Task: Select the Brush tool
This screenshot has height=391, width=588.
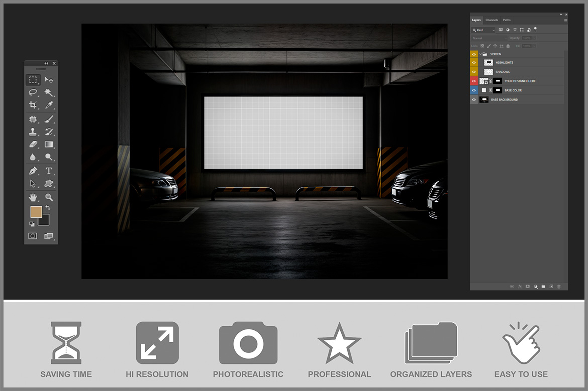Action: click(x=49, y=119)
